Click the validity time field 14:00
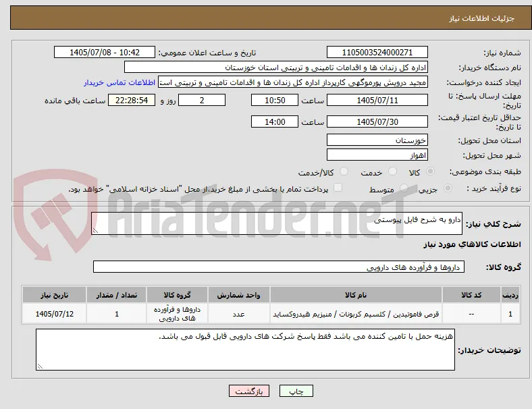Viewport: 532px width, 409px height. point(275,121)
